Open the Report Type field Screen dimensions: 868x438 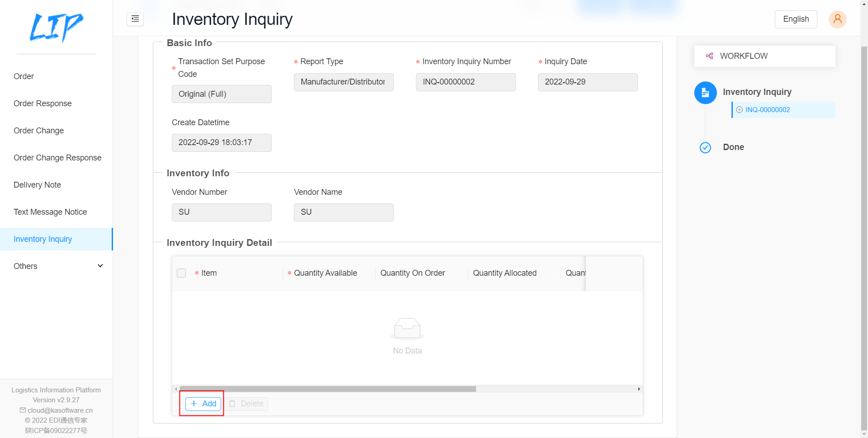point(343,82)
